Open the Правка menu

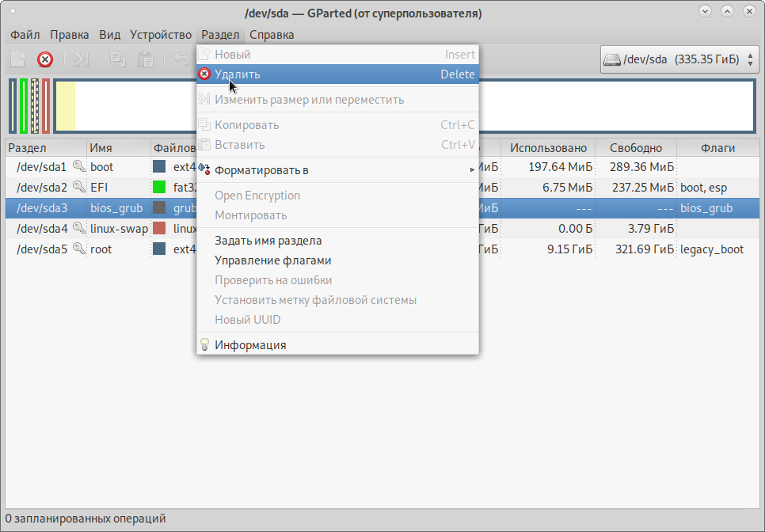pyautogui.click(x=69, y=35)
